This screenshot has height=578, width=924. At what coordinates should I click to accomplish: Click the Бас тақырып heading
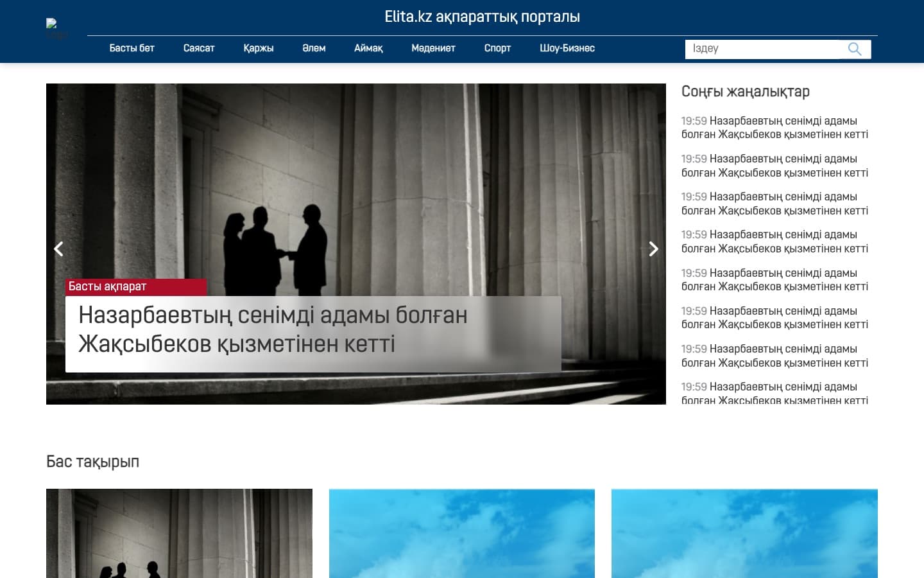[92, 462]
